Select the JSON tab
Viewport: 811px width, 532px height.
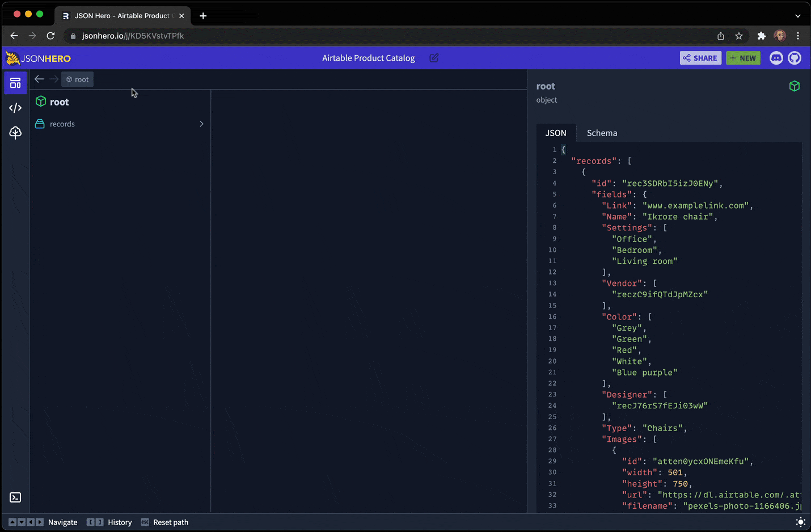[x=556, y=133]
